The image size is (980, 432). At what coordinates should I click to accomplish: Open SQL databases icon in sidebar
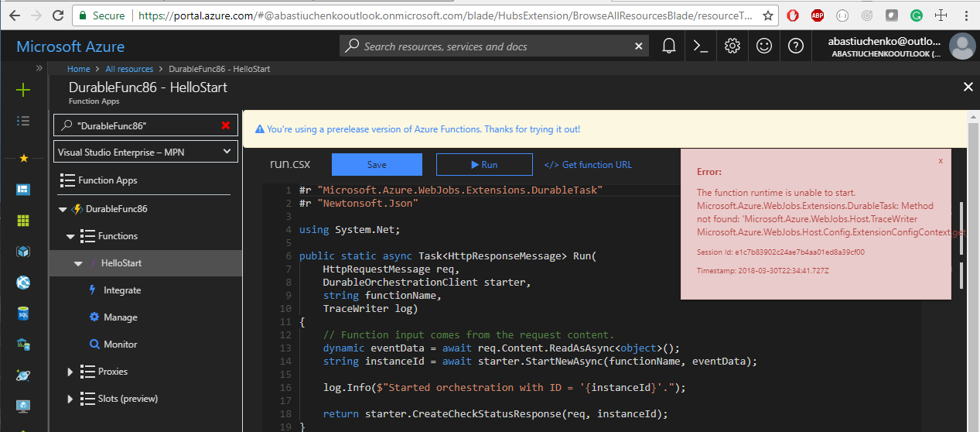(23, 314)
